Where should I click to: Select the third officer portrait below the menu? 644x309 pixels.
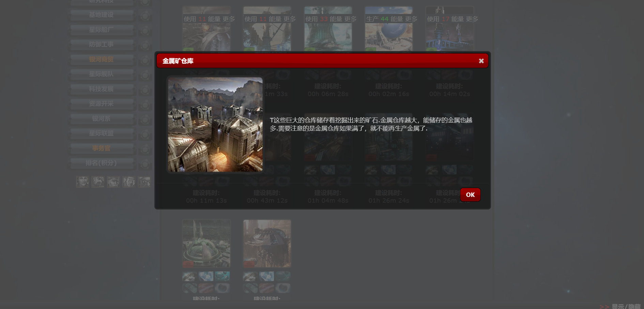pos(113,182)
